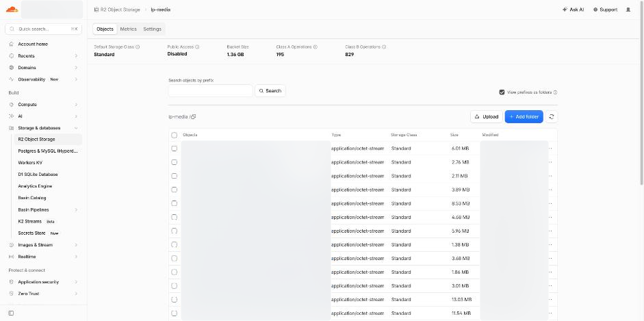Toggle View prefixes as folders checkbox
This screenshot has height=321, width=644.
[x=502, y=92]
